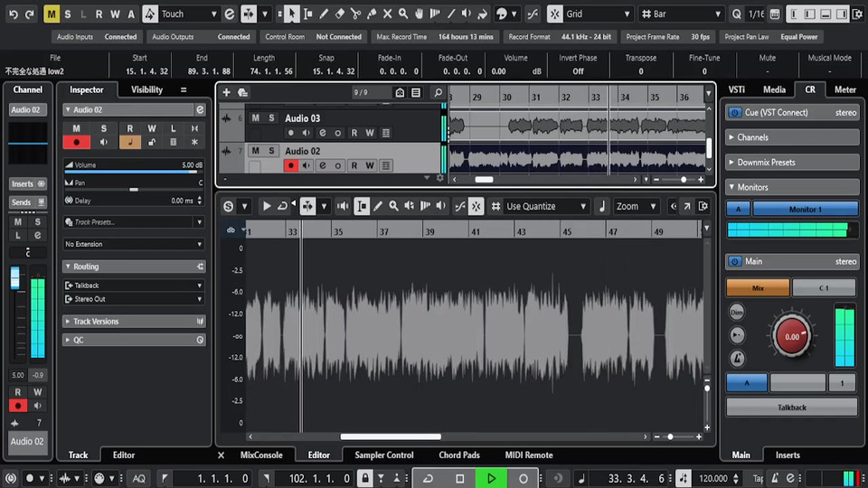Image resolution: width=868 pixels, height=488 pixels.
Task: Pick the Glue tool in top toolbar
Action: [372, 14]
